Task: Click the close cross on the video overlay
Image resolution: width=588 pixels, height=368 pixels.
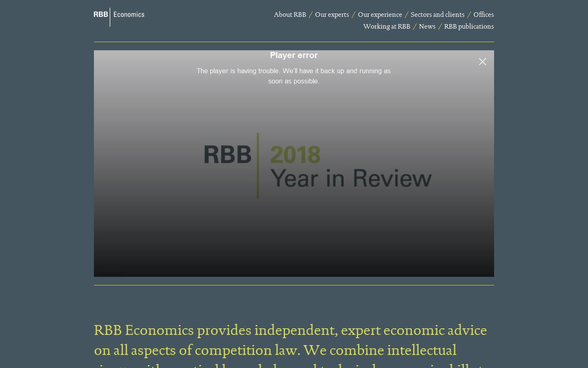Action: pyautogui.click(x=482, y=61)
